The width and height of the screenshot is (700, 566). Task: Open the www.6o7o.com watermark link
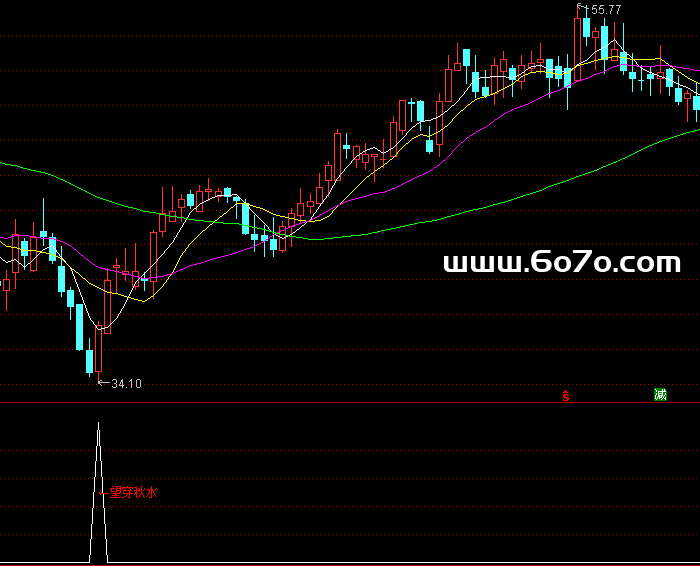[561, 263]
